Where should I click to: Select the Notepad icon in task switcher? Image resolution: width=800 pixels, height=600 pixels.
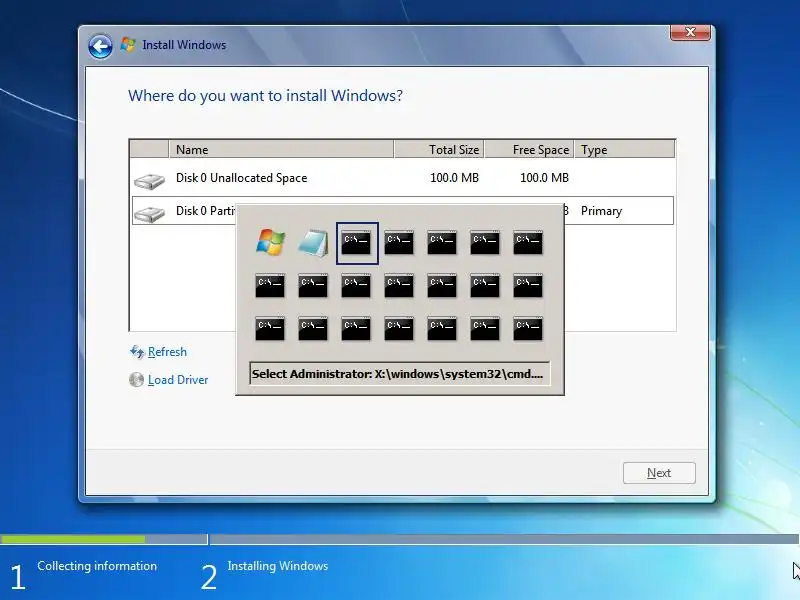click(x=313, y=243)
